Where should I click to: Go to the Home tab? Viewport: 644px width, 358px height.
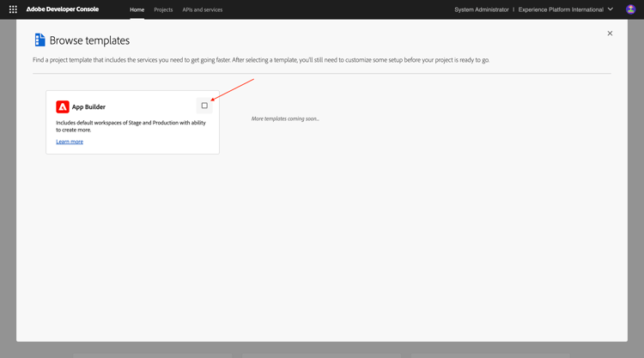coord(137,9)
